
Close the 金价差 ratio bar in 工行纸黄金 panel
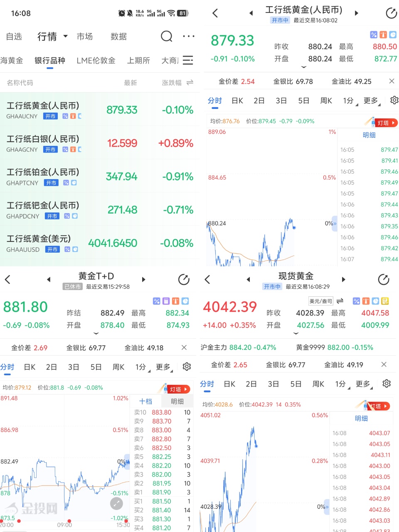click(392, 81)
